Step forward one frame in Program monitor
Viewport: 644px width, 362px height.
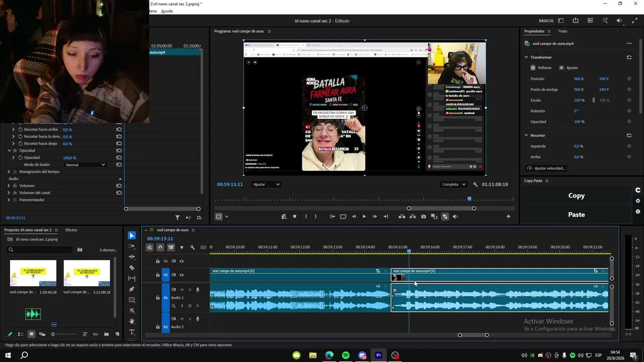(x=375, y=217)
